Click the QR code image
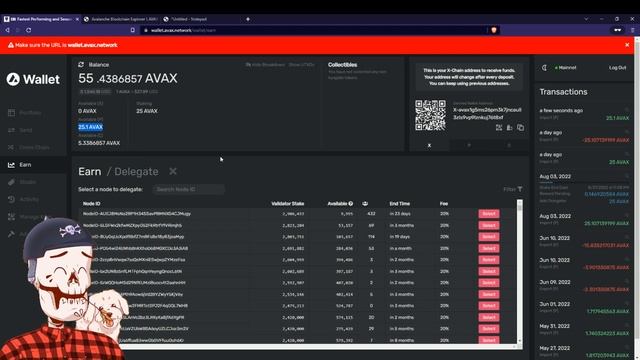Image resolution: width=640 pixels, height=360 pixels. (430, 115)
